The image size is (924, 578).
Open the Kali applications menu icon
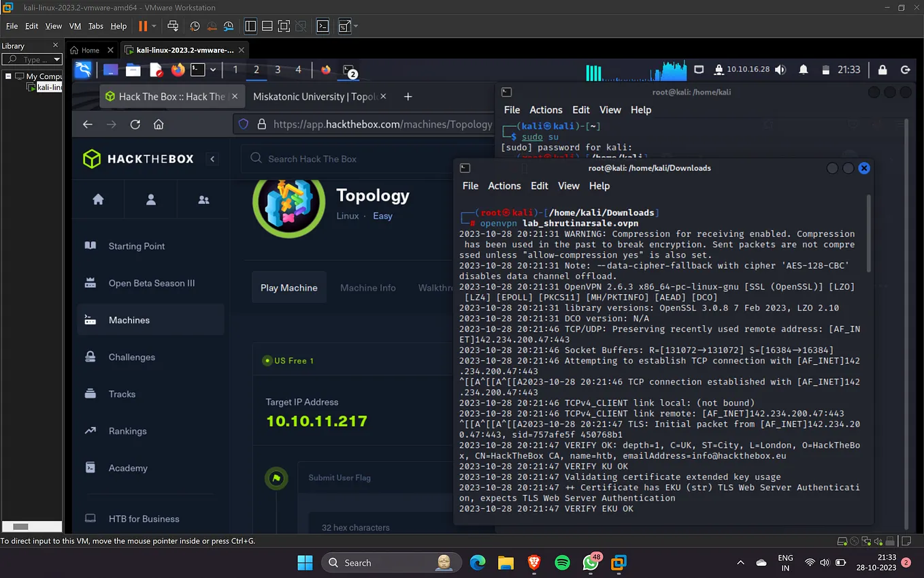(83, 69)
